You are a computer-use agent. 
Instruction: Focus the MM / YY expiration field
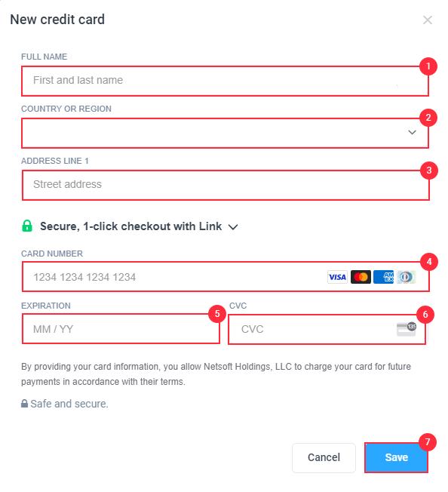click(121, 329)
